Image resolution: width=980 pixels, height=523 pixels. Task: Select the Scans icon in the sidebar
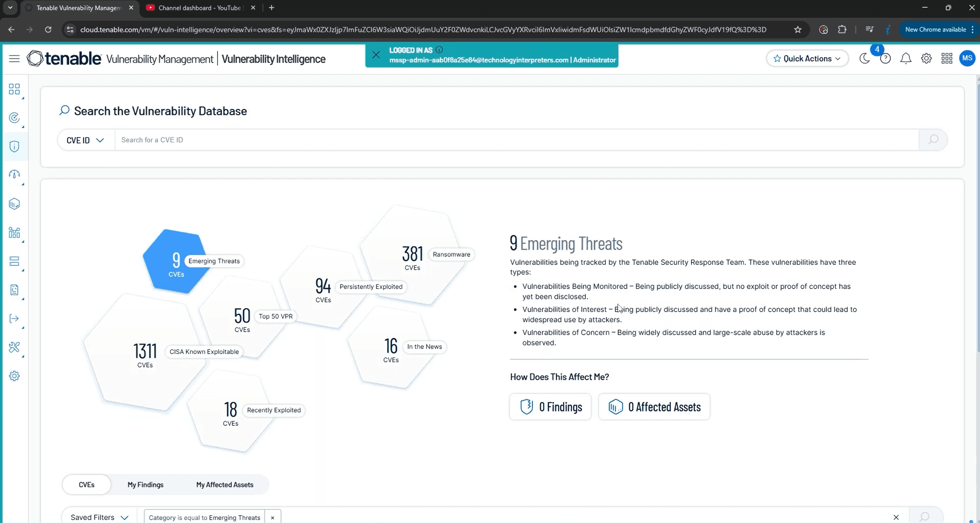[x=15, y=118]
